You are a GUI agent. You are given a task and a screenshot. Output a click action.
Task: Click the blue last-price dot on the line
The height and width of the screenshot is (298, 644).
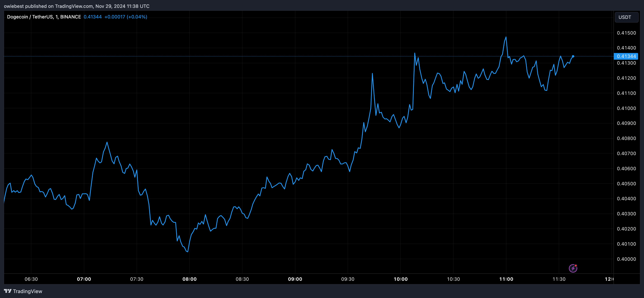point(573,56)
